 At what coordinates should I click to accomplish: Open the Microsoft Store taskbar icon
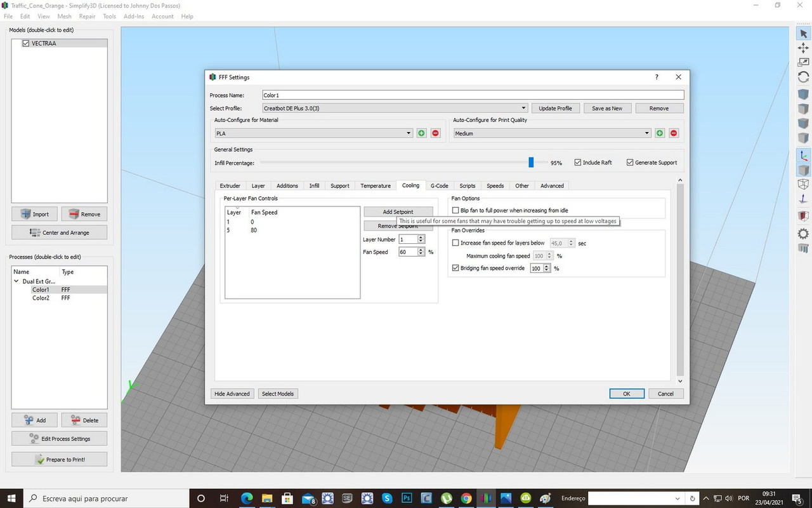(x=287, y=498)
